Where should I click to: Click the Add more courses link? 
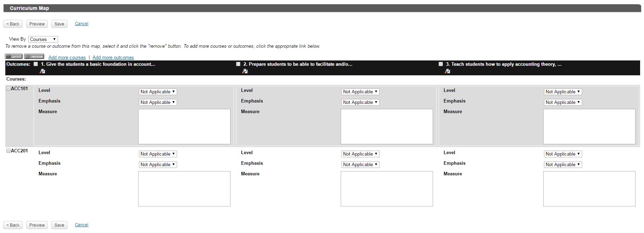point(67,57)
